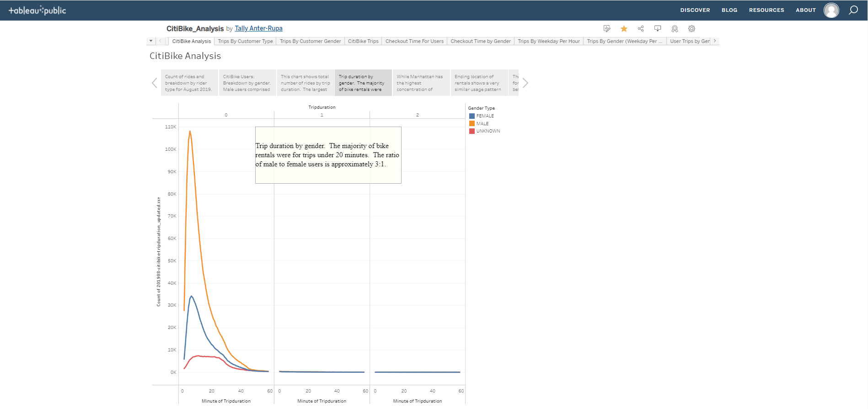Switch to Trips By Customer Type tab
This screenshot has height=409, width=868.
[245, 41]
